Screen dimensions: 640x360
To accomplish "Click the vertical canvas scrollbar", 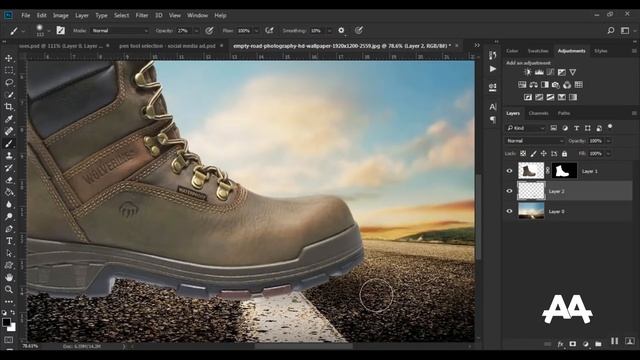I will [x=478, y=216].
